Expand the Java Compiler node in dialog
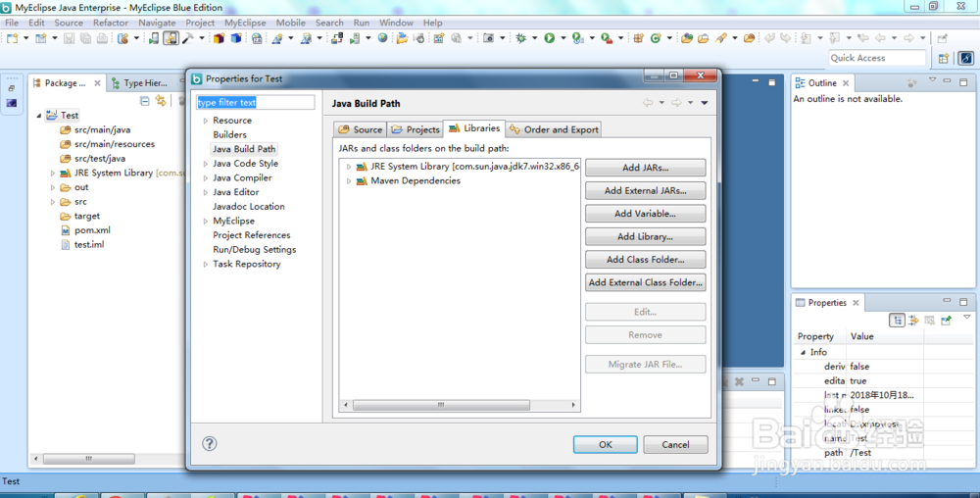The height and width of the screenshot is (498, 980). [205, 178]
